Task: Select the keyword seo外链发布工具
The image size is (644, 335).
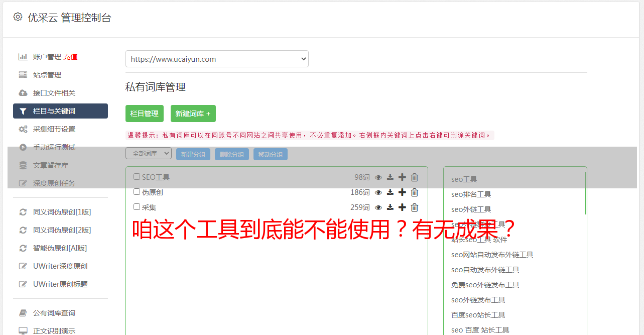Action: [478, 300]
